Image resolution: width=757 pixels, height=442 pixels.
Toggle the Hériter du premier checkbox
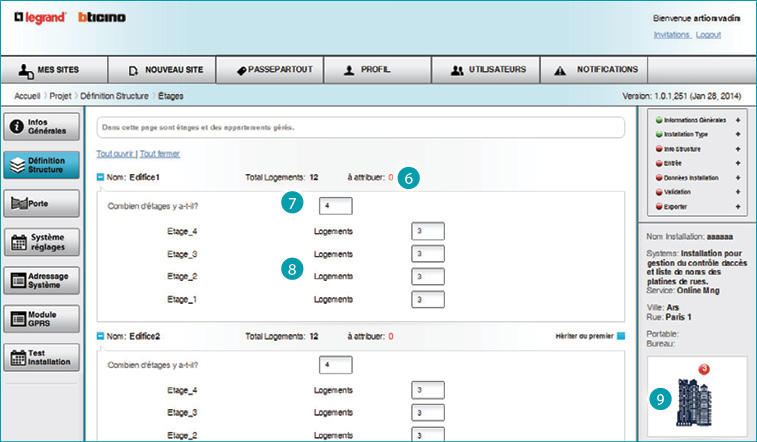point(620,337)
